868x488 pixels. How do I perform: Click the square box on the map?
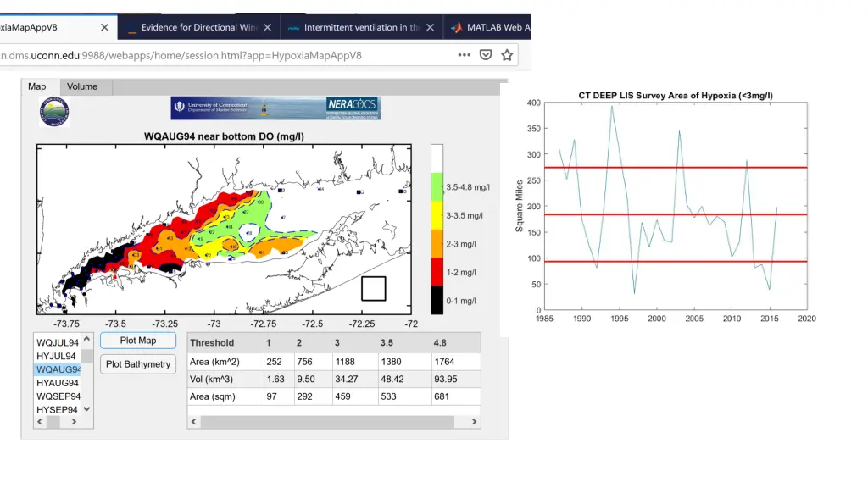pyautogui.click(x=374, y=289)
